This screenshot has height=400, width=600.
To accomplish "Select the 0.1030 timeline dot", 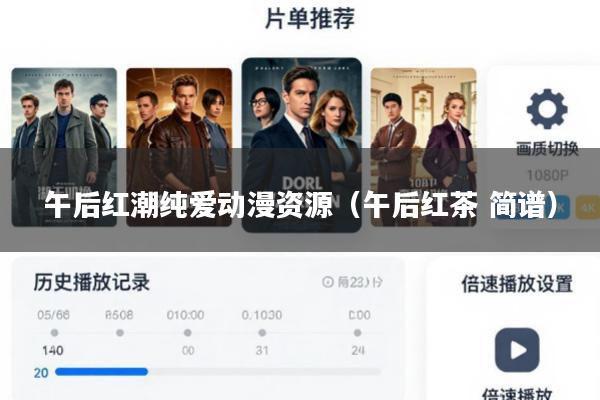I will click(262, 333).
